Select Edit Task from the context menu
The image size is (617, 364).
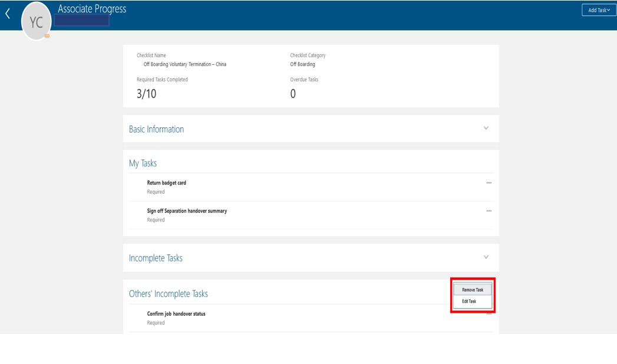pyautogui.click(x=471, y=301)
